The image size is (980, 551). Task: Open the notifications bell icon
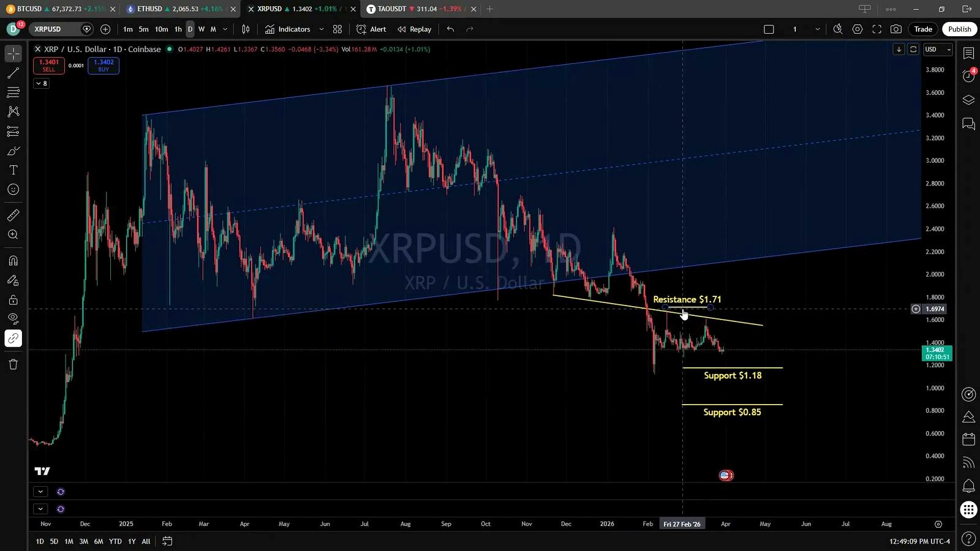pyautogui.click(x=968, y=486)
